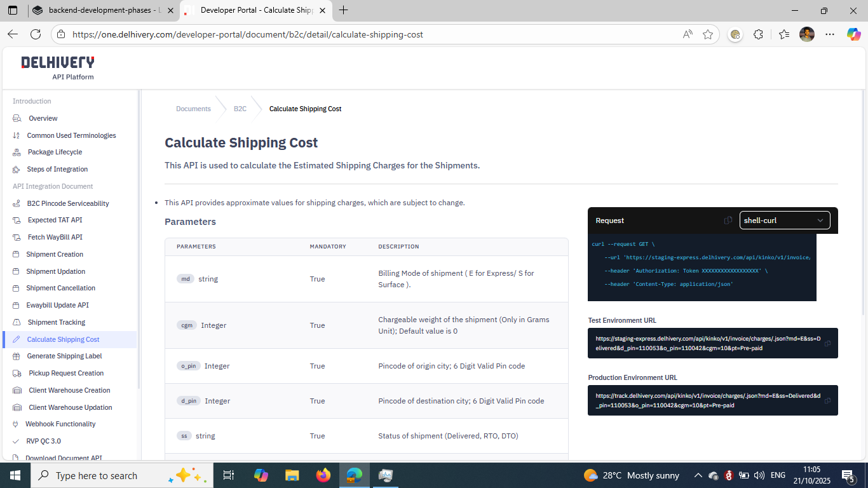Open the Copilot sidebar icon
This screenshot has width=868, height=488.
click(853, 34)
